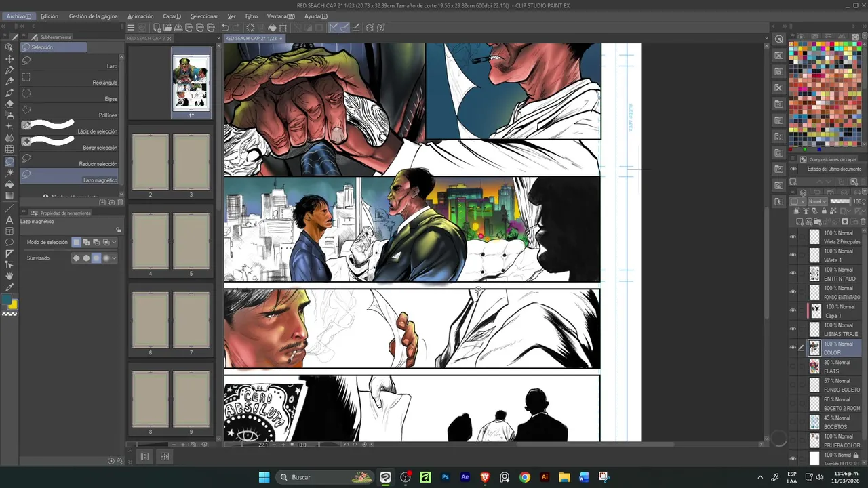The height and width of the screenshot is (488, 868).
Task: Expand the Modo de selección options dropdown
Action: (x=114, y=242)
